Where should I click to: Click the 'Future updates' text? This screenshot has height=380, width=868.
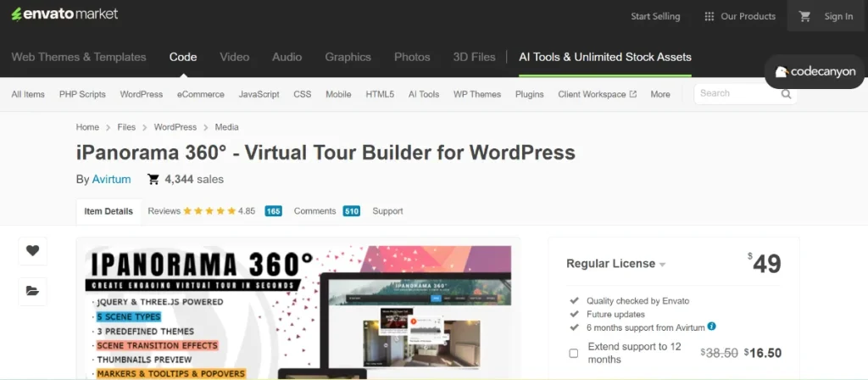[x=615, y=314]
